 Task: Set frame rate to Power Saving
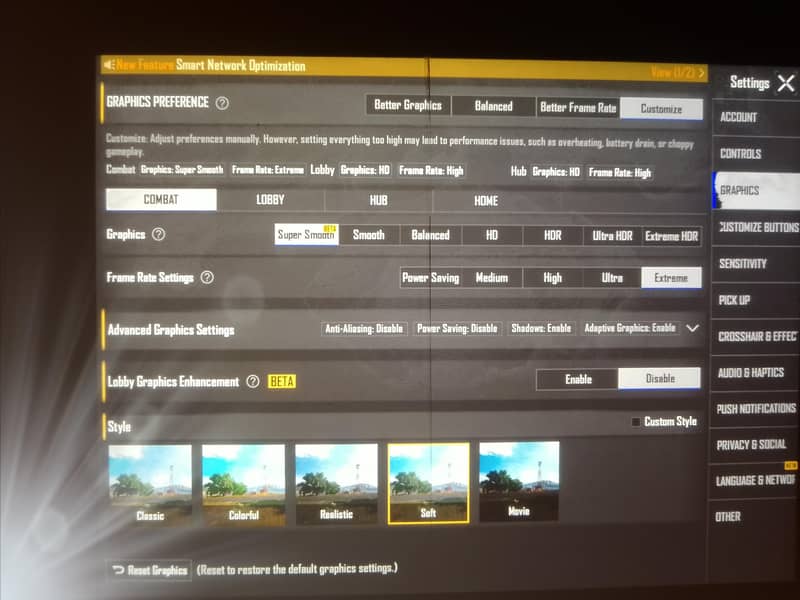point(431,278)
